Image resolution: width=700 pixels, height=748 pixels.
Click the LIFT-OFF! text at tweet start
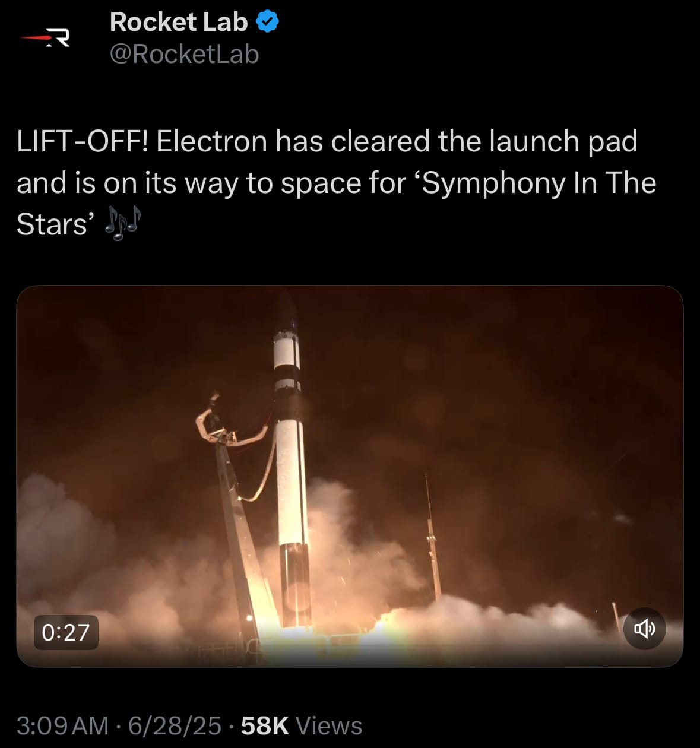click(83, 141)
